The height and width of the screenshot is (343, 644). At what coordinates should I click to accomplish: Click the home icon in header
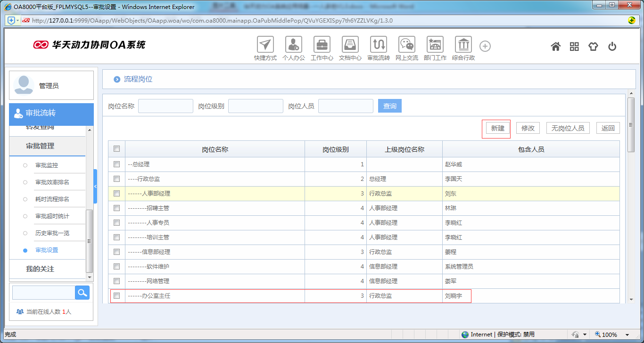click(556, 46)
